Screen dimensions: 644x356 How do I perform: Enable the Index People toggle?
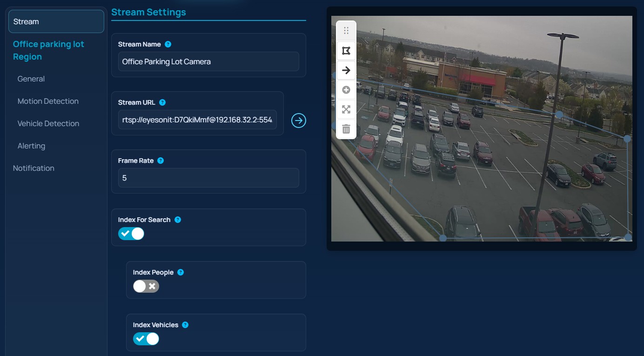tap(147, 286)
